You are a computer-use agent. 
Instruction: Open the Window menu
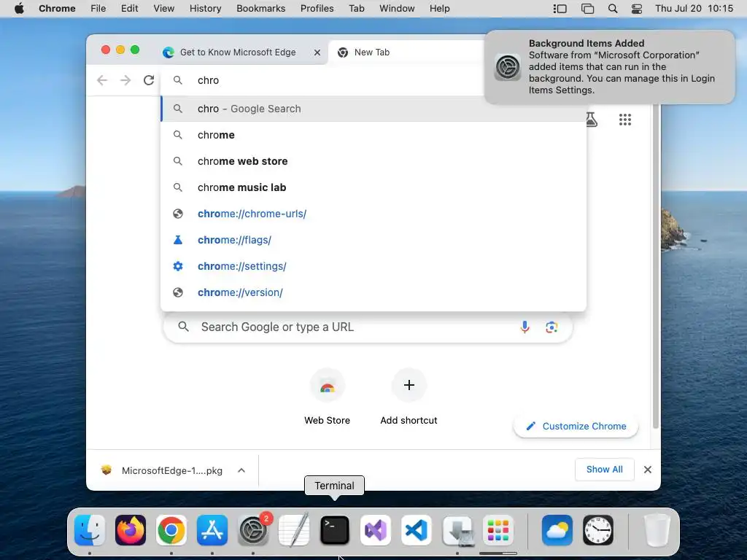(397, 9)
